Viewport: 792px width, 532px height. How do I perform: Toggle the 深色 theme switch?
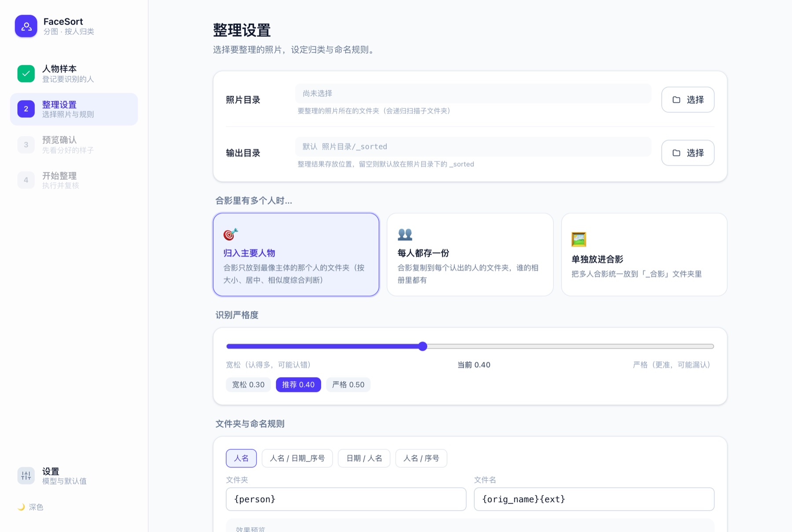[x=30, y=507]
